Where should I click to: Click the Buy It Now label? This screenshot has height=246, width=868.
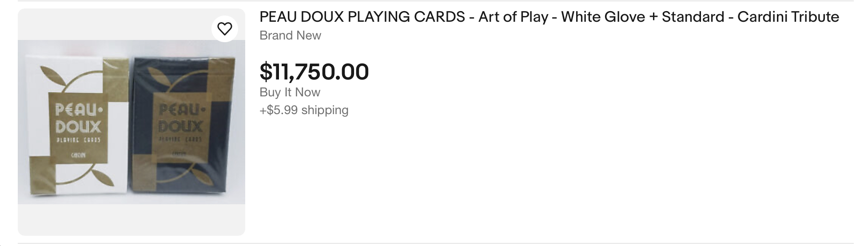click(x=290, y=92)
